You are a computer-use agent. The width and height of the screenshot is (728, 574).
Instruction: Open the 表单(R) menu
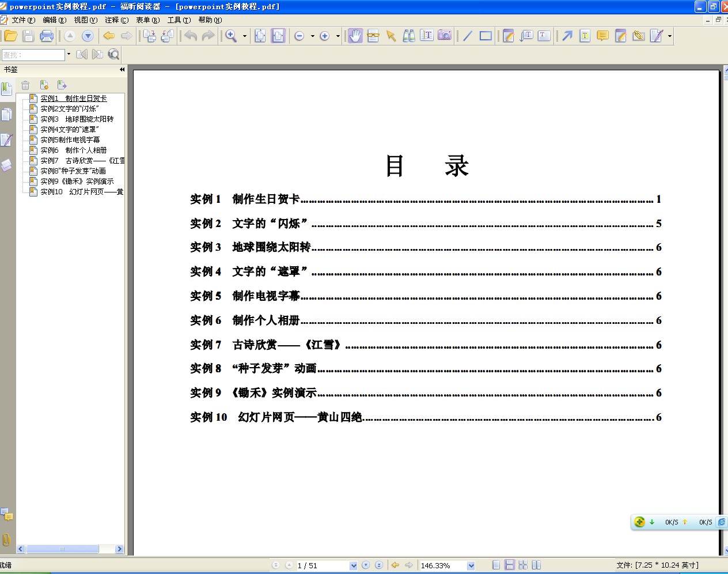148,20
